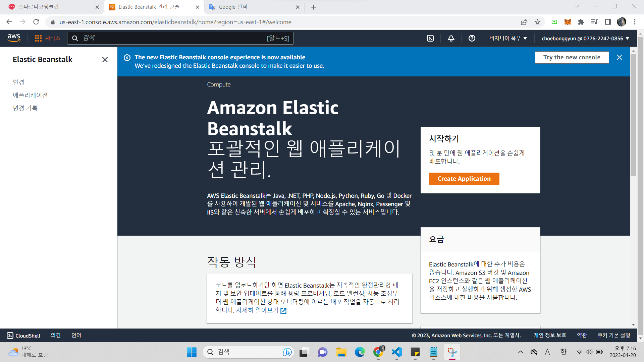644x362 pixels.
Task: Dismiss the new console info banner
Action: [x=620, y=57]
